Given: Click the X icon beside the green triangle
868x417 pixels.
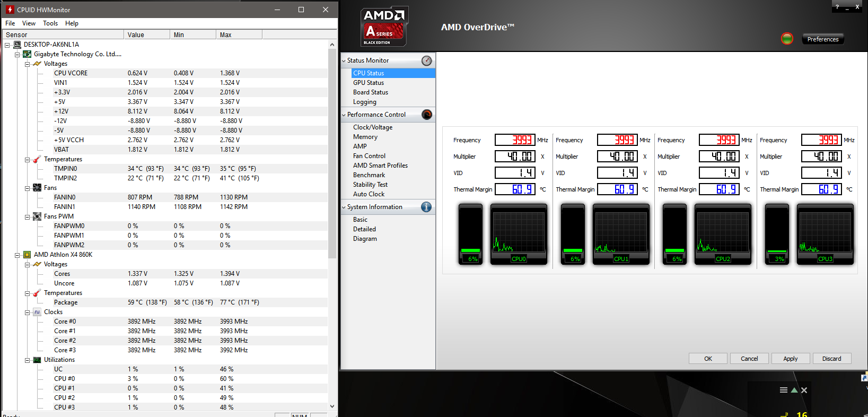Looking at the screenshot, I should (804, 390).
